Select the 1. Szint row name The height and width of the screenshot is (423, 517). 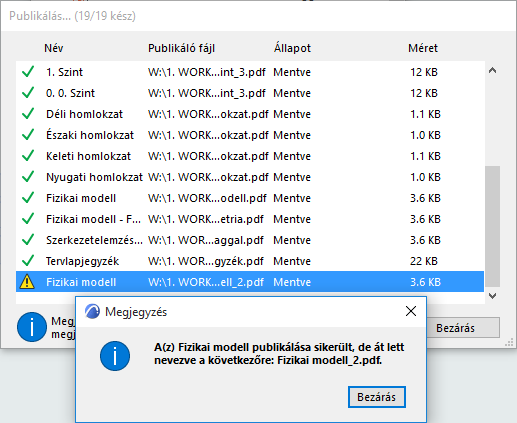point(64,72)
